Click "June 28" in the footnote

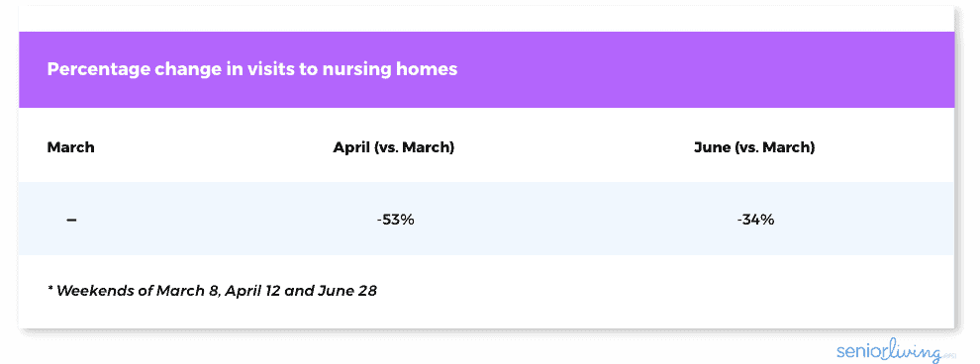click(x=346, y=291)
